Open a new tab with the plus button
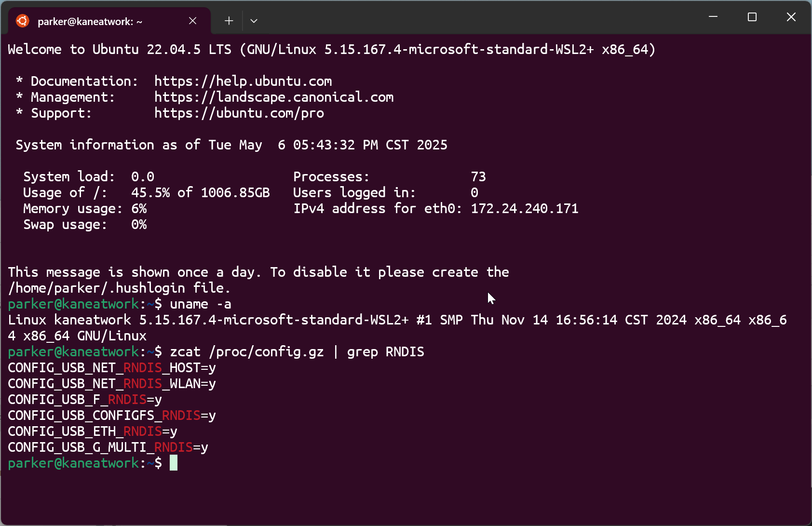This screenshot has height=526, width=812. [x=229, y=21]
